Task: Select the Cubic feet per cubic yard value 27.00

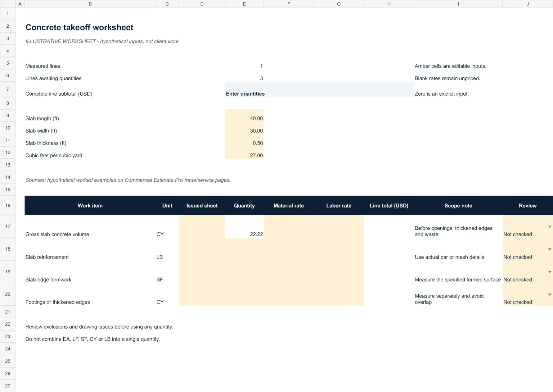Action: (x=244, y=152)
